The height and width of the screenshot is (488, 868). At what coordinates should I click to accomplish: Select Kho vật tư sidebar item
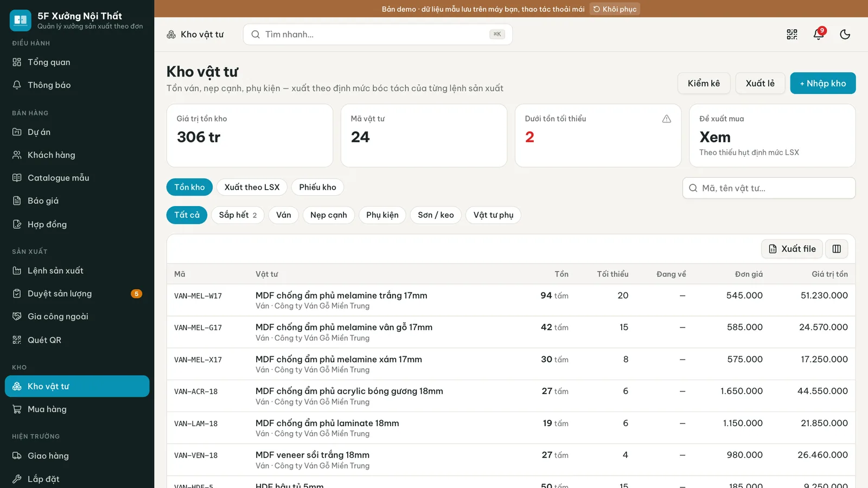point(77,386)
